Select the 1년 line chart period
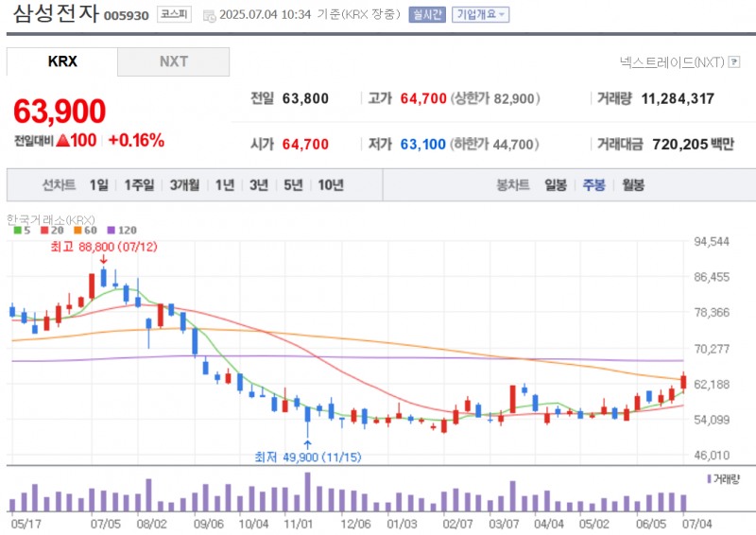This screenshot has height=535, width=756. [224, 185]
